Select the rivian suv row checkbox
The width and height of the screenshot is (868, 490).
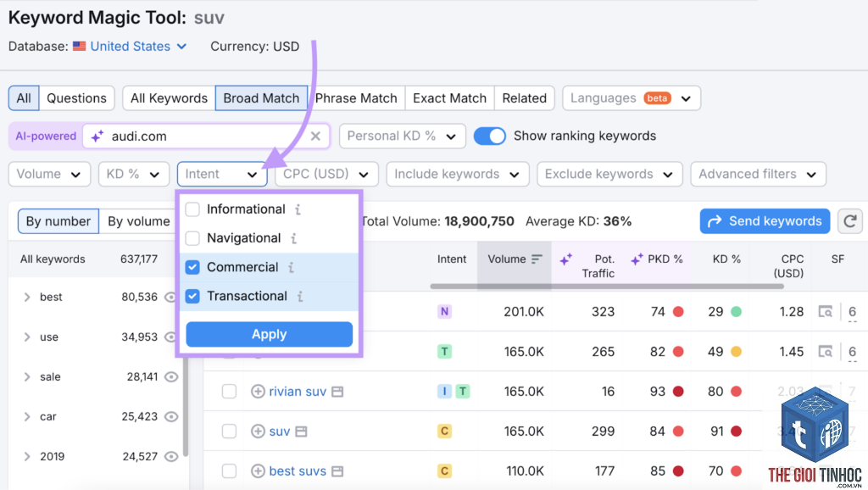229,392
